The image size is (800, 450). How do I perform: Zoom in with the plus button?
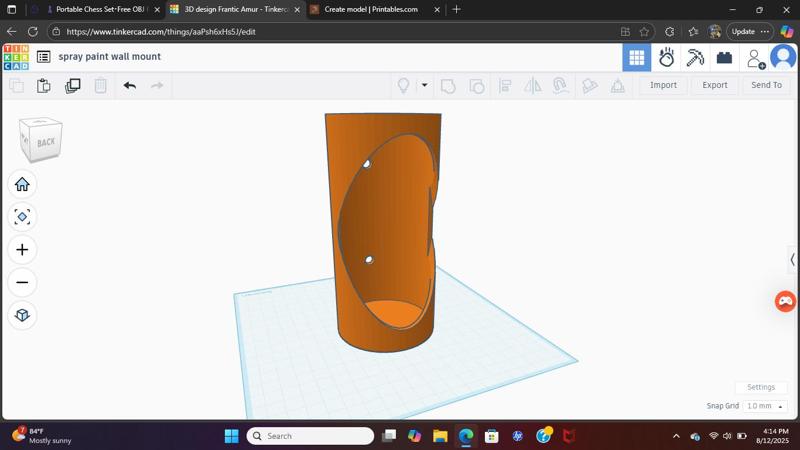[x=22, y=250]
